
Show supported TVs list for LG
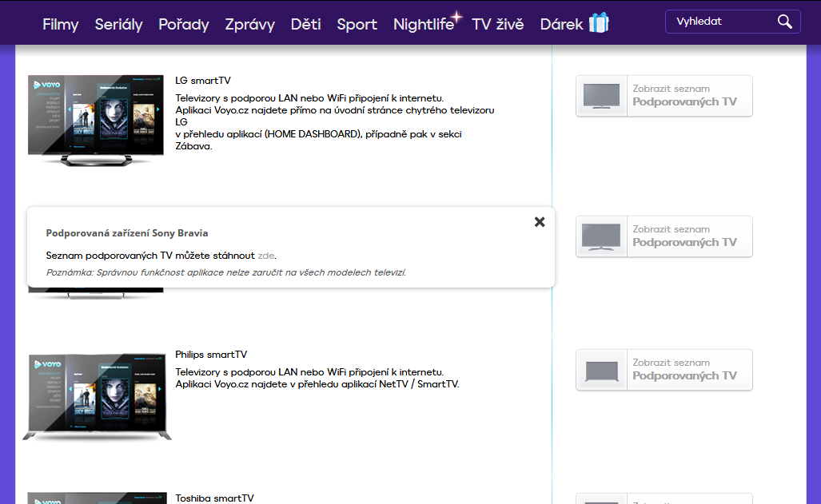point(684,96)
